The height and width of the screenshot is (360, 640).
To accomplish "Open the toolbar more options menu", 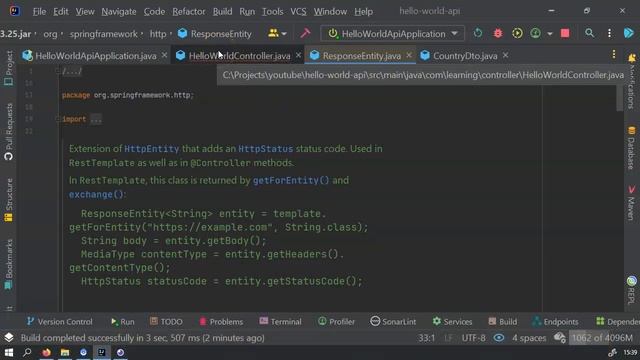I will (x=609, y=33).
